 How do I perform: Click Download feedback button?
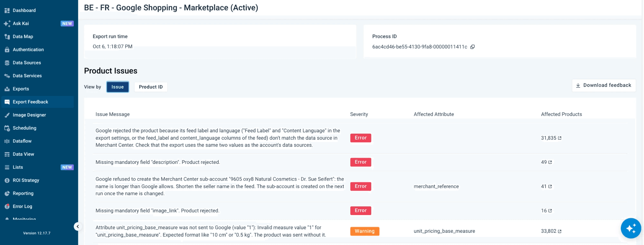(x=604, y=85)
